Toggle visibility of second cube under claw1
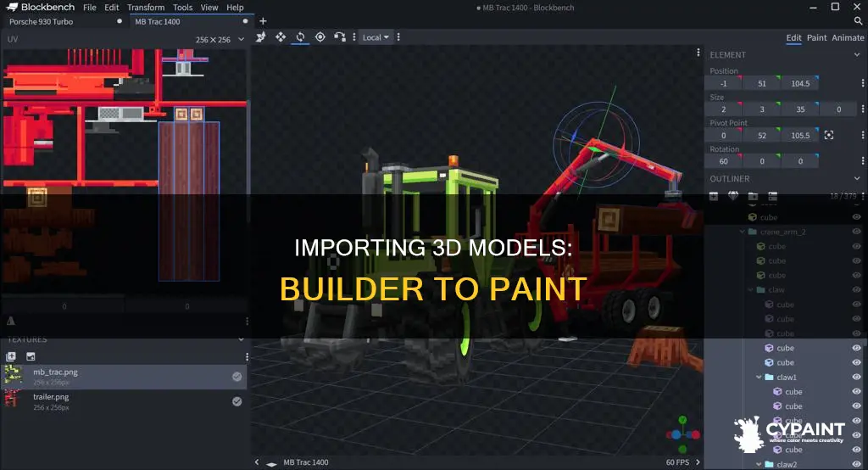 [x=856, y=406]
